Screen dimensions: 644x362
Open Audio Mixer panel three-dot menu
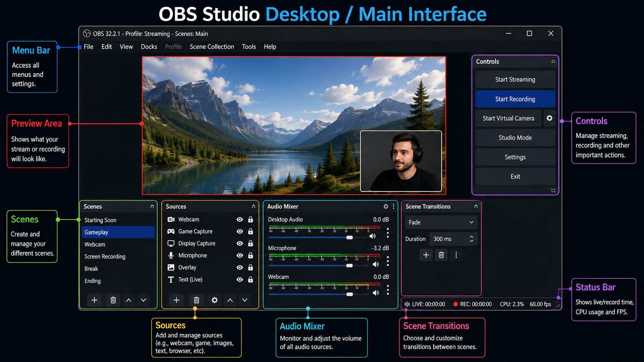[x=393, y=206]
